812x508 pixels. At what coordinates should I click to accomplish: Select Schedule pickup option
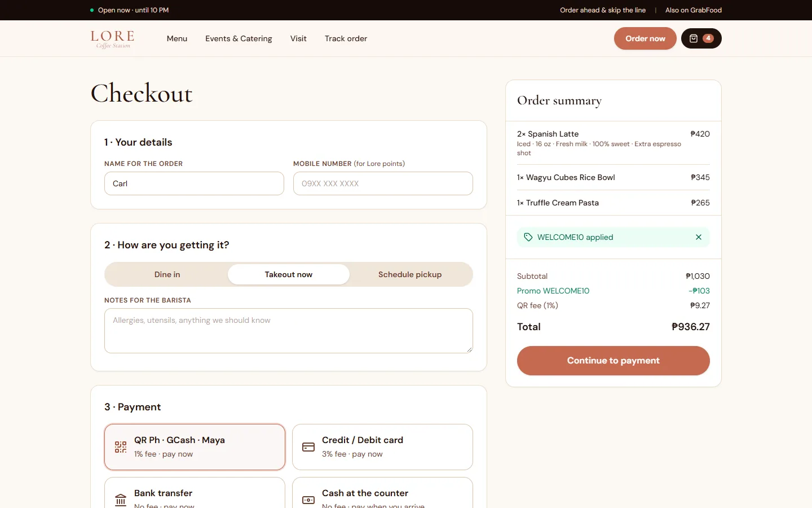point(410,274)
